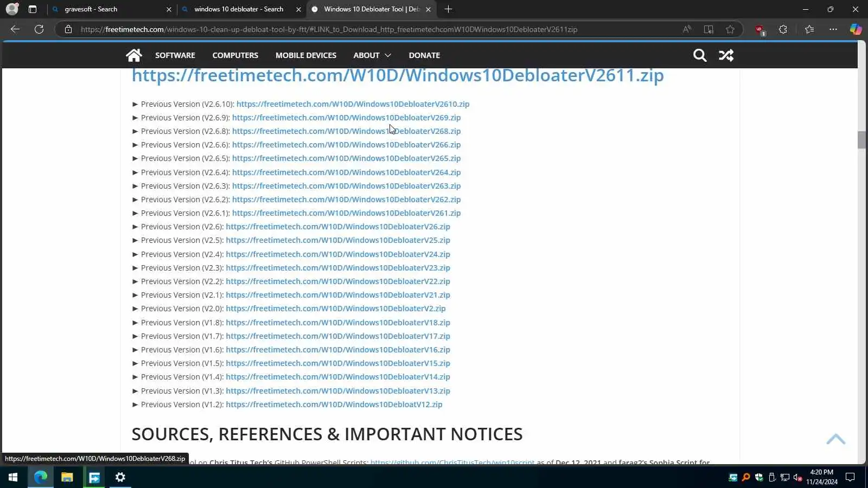Download Windows10DebloaterV261.zip link

click(347, 213)
